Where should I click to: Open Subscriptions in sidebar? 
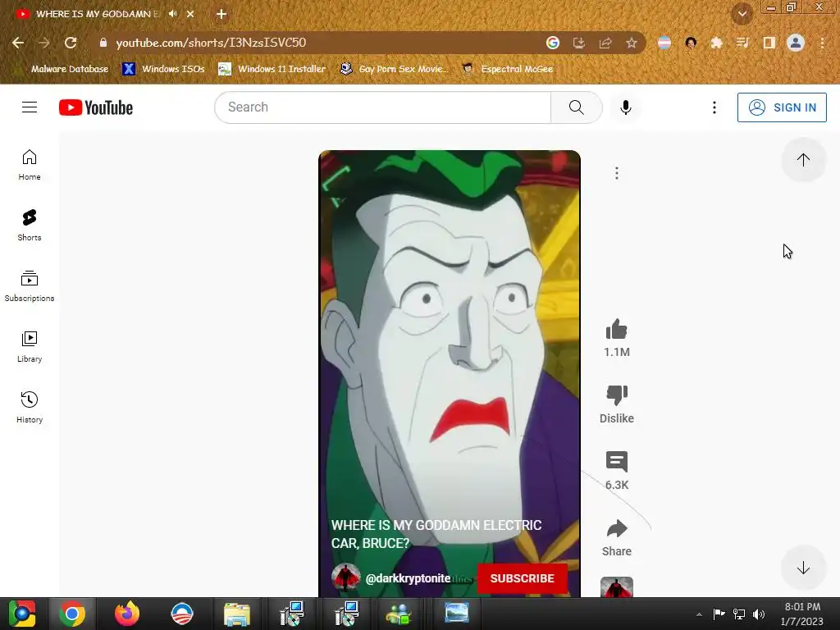coord(30,285)
